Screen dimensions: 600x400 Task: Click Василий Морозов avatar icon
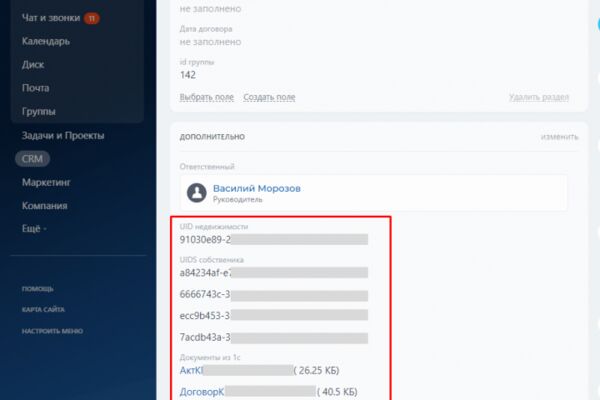[196, 193]
